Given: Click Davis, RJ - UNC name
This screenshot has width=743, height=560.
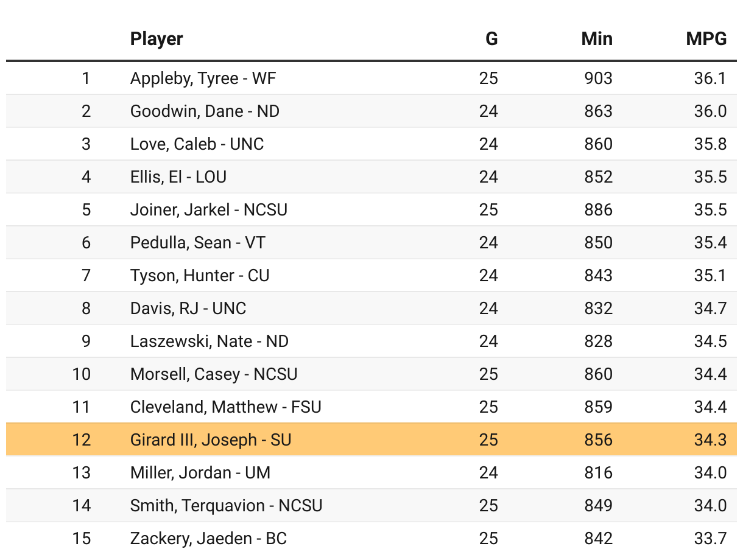Looking at the screenshot, I should point(188,308).
